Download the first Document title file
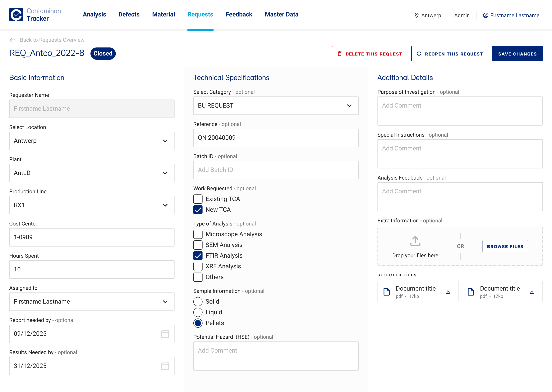 [x=448, y=292]
